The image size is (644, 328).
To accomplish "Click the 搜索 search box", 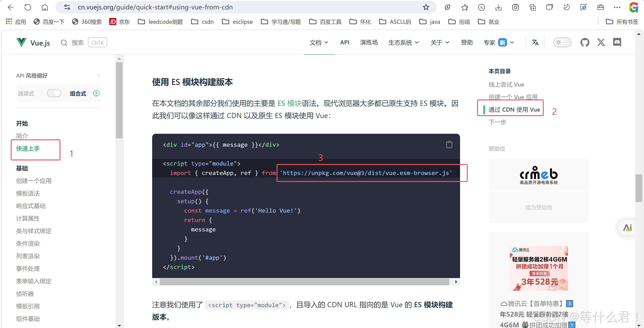I will tap(77, 43).
